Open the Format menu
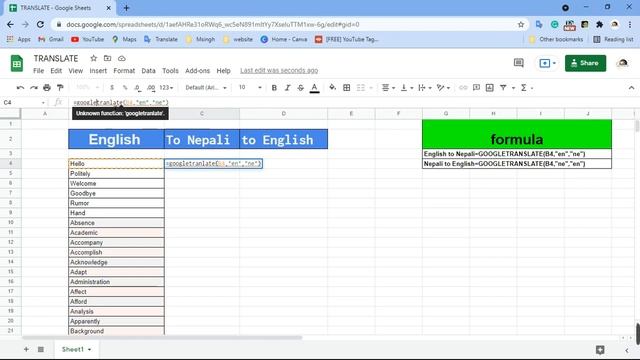The height and width of the screenshot is (360, 640). 124,71
